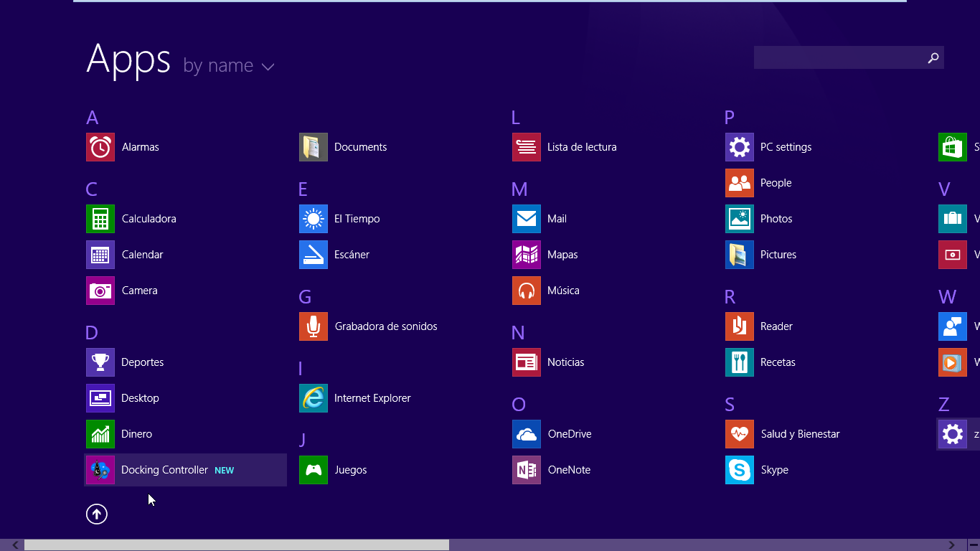Open PC settings gear icon
980x551 pixels.
(x=740, y=147)
